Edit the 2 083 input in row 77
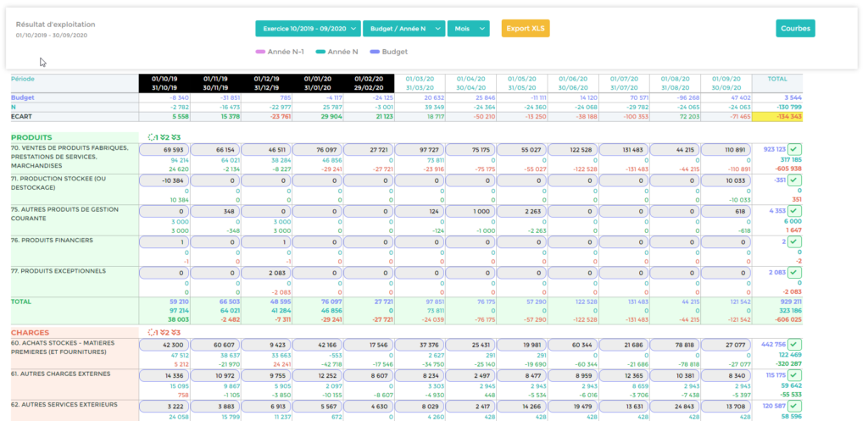This screenshot has width=868, height=421. tap(266, 274)
